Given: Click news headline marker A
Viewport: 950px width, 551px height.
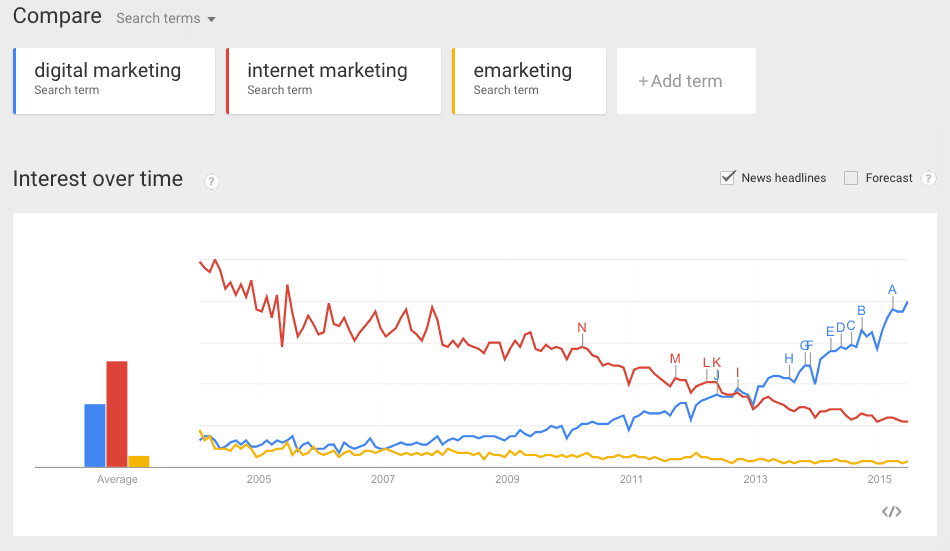Looking at the screenshot, I should 892,290.
